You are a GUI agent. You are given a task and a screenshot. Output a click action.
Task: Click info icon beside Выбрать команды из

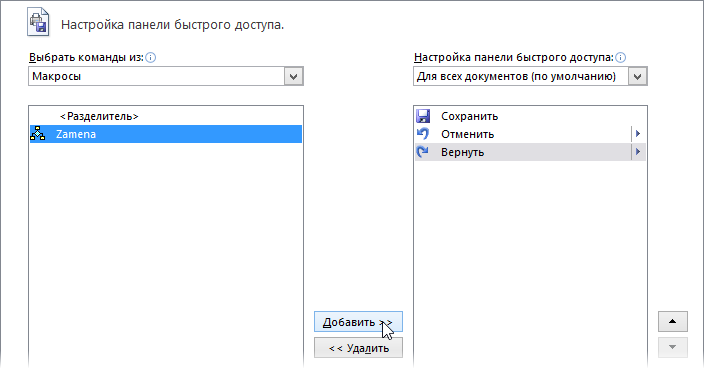pos(151,57)
